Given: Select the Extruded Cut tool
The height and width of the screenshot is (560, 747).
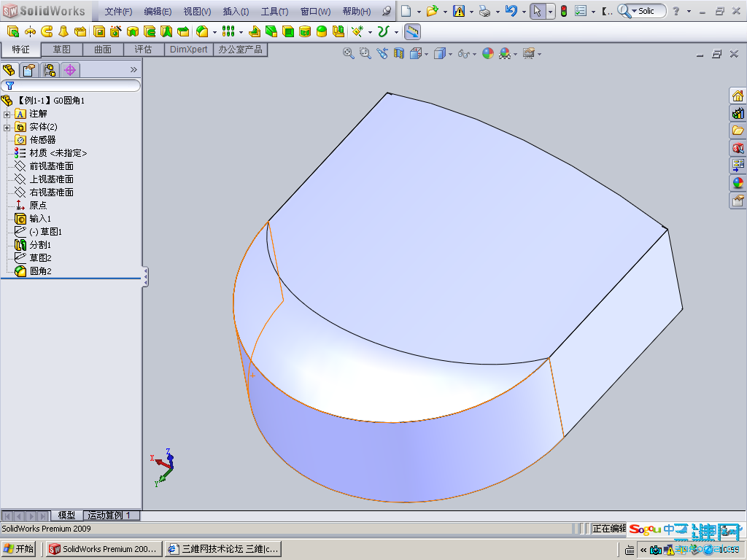Looking at the screenshot, I should click(99, 31).
